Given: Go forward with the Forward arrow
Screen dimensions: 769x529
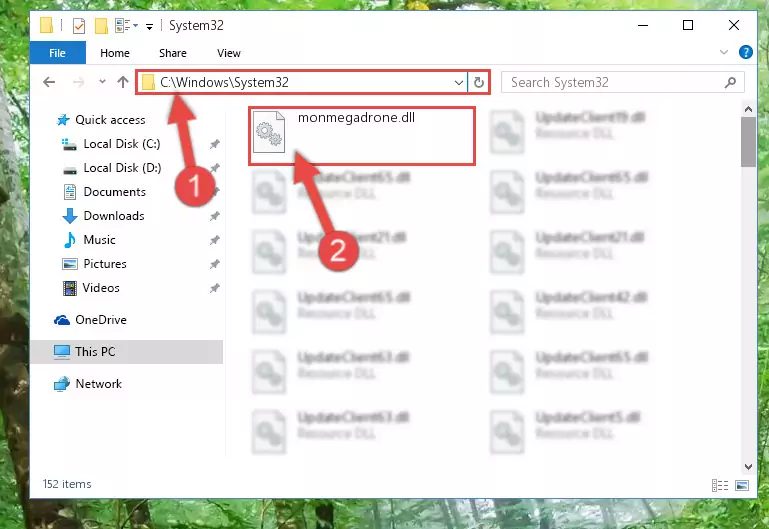Looking at the screenshot, I should tap(78, 82).
